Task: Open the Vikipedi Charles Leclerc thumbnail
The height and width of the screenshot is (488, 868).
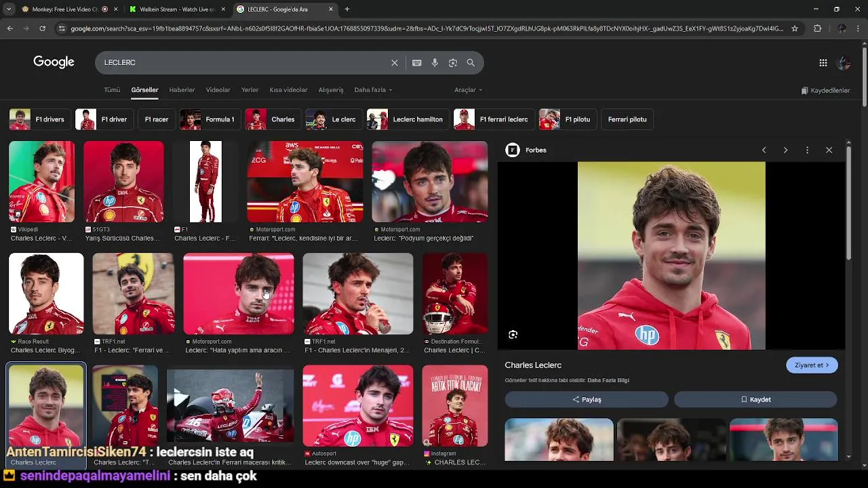Action: tap(41, 182)
